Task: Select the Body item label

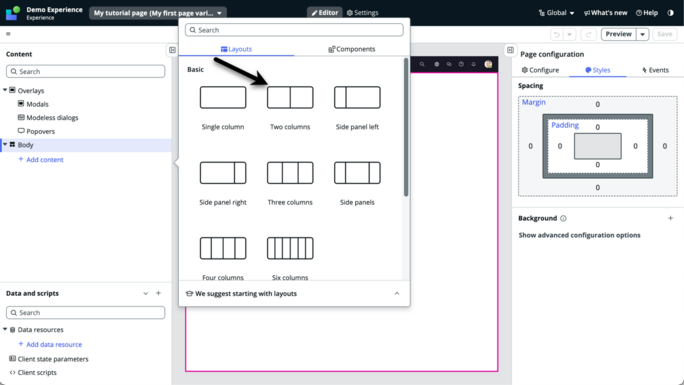Action: click(25, 145)
